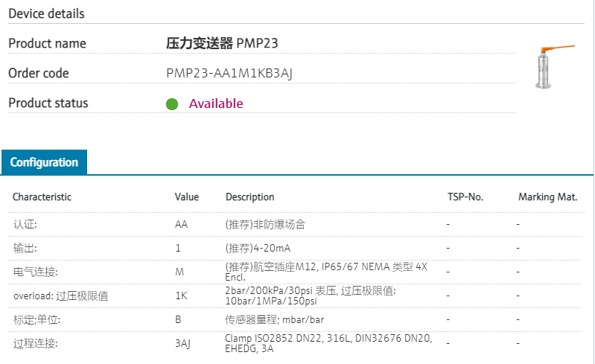
Task: Click value 3AJ in process connection row
Action: pyautogui.click(x=183, y=343)
